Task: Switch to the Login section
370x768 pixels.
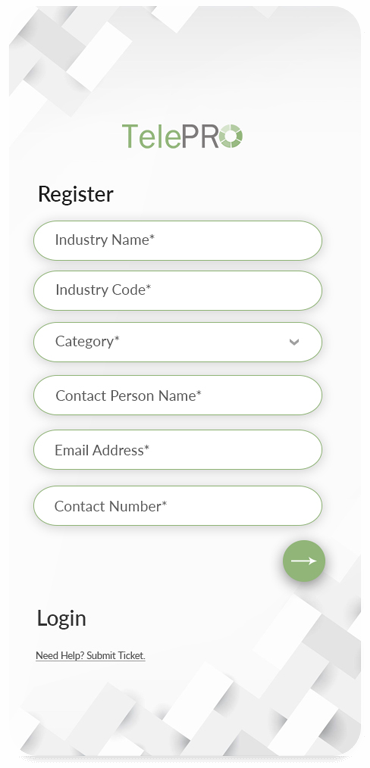Action: [x=62, y=619]
